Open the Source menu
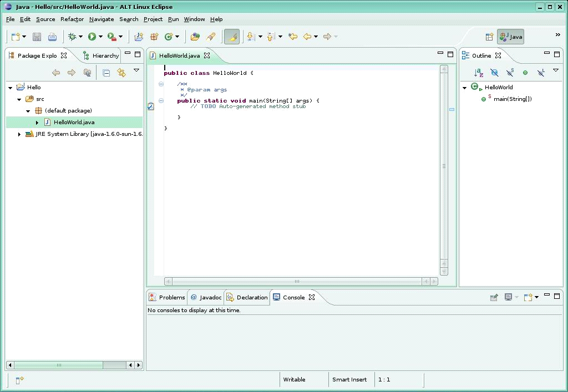The height and width of the screenshot is (392, 568). 45,19
